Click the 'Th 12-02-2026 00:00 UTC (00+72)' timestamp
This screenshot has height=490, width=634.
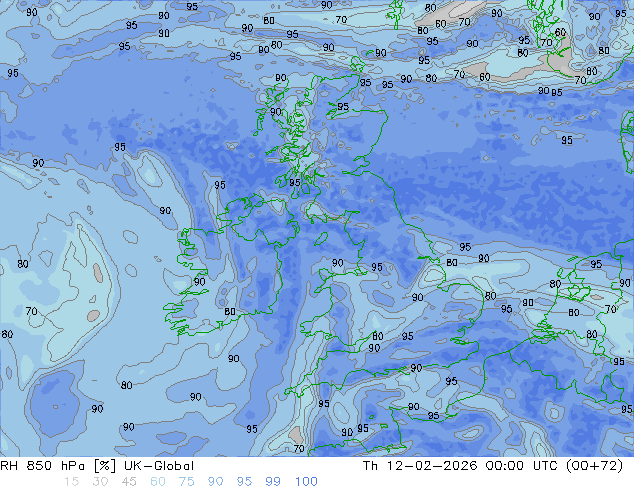(493, 466)
